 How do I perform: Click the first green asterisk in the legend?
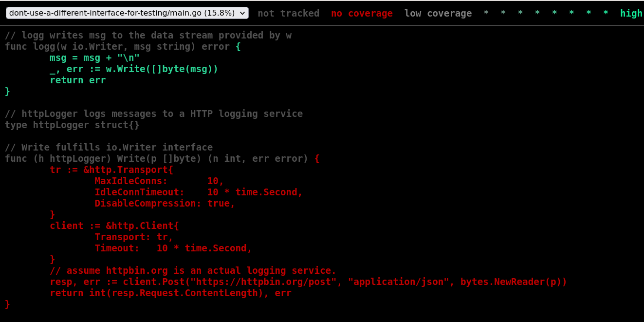coord(485,13)
